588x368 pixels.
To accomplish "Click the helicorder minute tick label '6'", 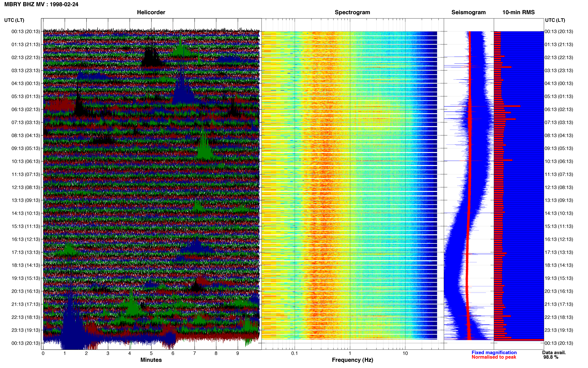I will 173,353.
